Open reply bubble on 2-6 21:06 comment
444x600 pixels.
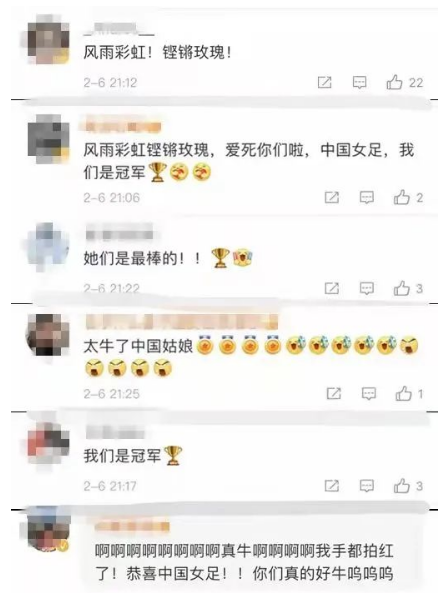[367, 197]
